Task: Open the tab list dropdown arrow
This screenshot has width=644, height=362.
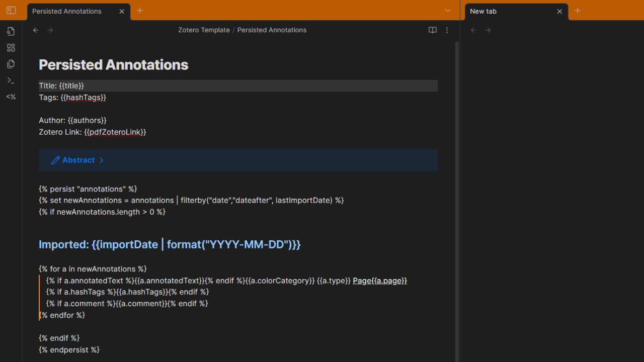Action: (448, 11)
